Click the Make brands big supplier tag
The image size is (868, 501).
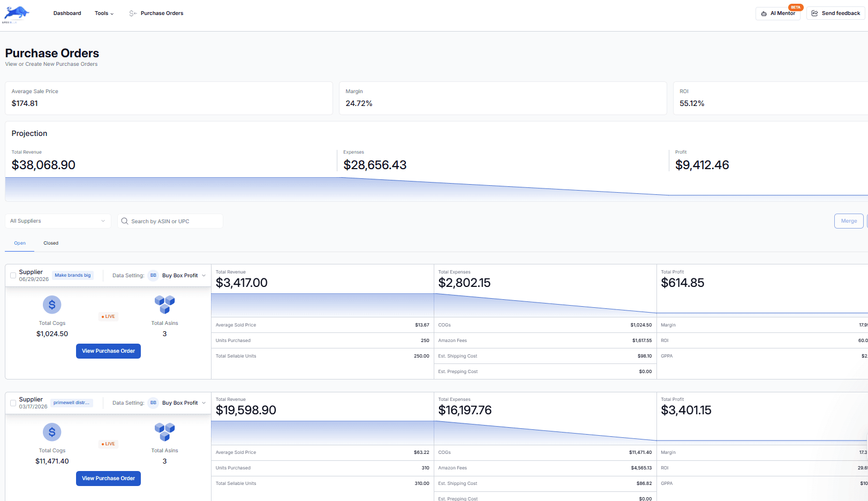click(73, 276)
